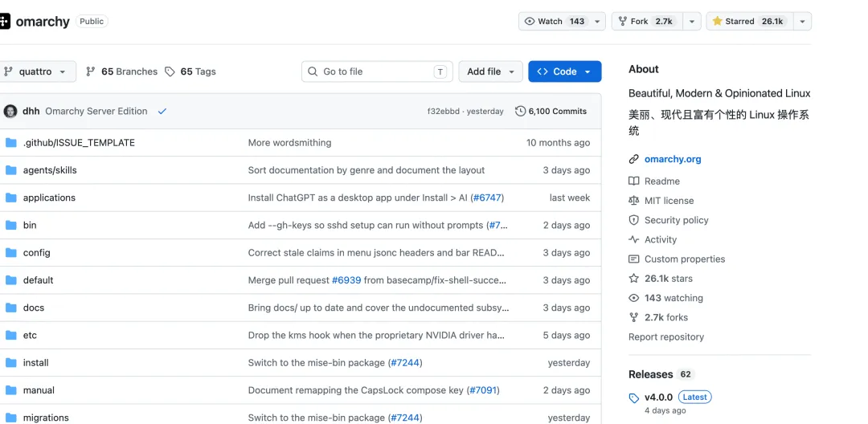The height and width of the screenshot is (424, 868).
Task: Click the Fork 2.7k button
Action: [x=647, y=22]
